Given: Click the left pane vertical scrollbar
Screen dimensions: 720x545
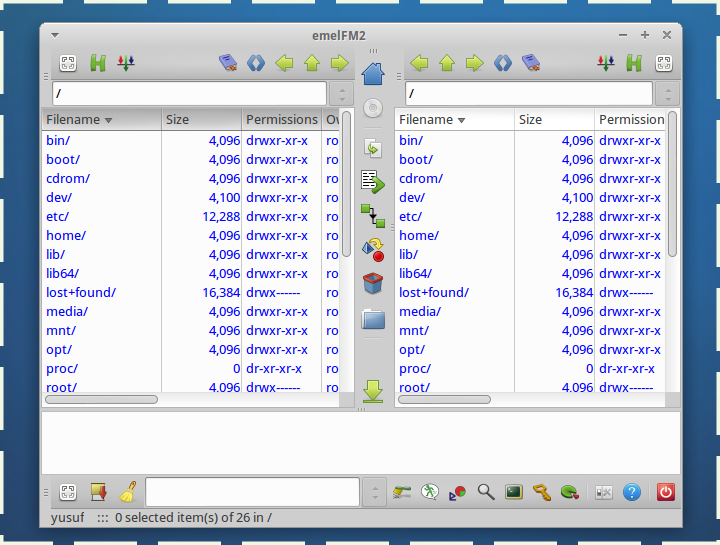Looking at the screenshot, I should tap(347, 184).
